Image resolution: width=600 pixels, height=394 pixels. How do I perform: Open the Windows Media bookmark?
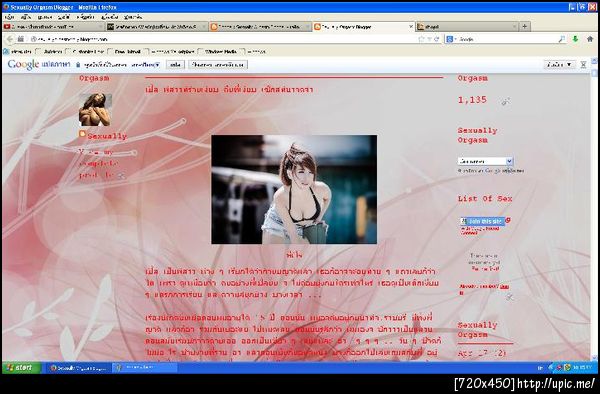[x=218, y=51]
